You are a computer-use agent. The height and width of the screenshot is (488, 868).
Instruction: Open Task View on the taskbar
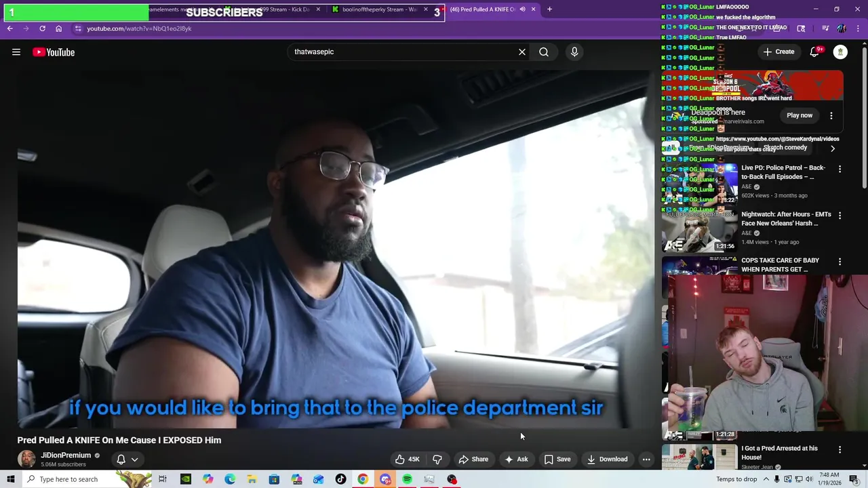click(163, 479)
